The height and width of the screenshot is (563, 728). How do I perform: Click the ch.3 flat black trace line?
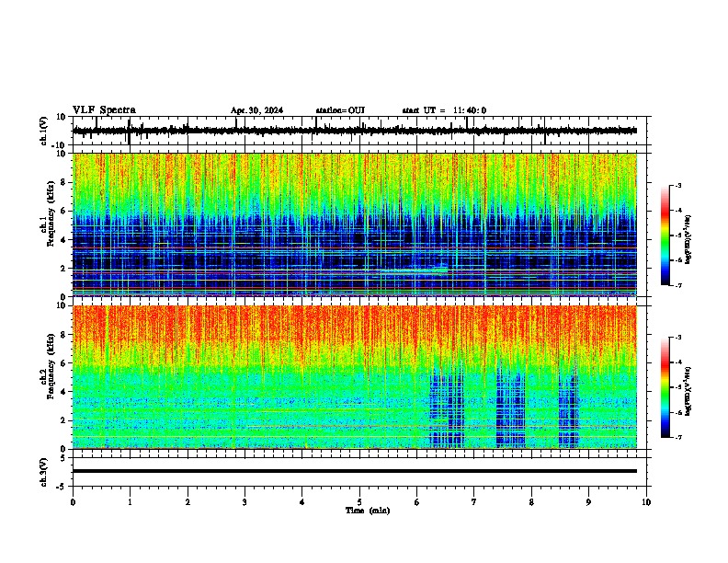coord(355,471)
